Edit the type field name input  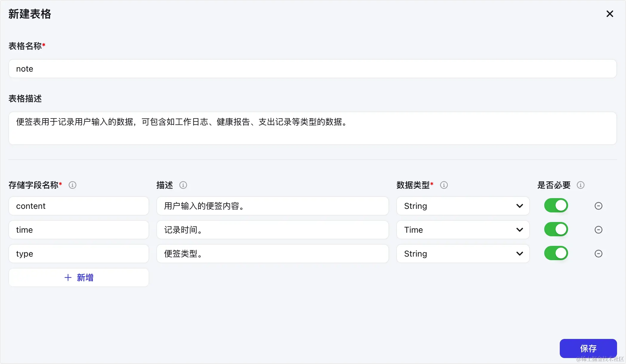(79, 254)
